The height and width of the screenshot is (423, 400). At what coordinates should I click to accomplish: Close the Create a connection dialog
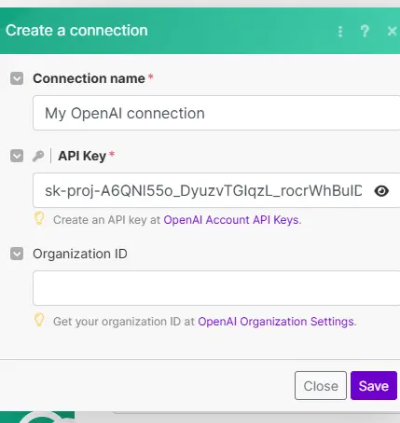coord(392,31)
